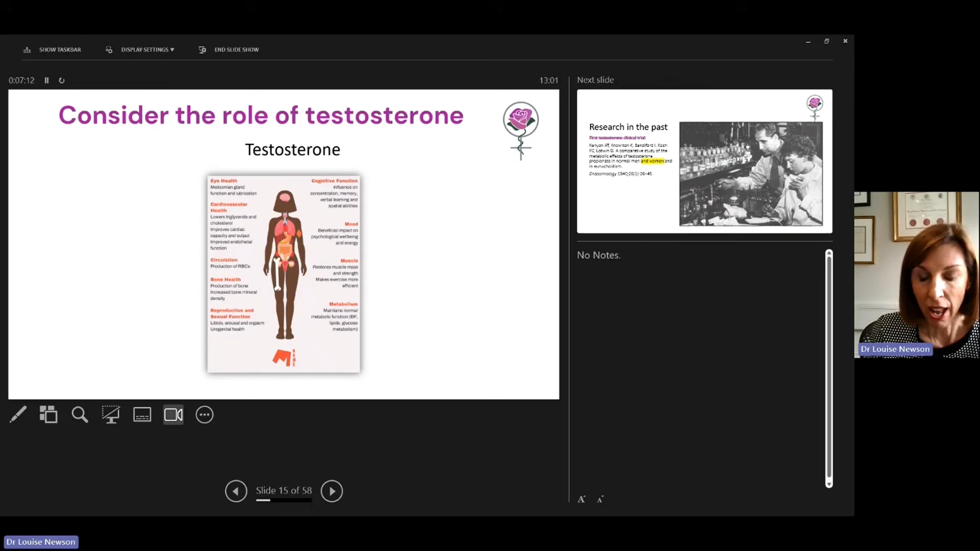Click the slide title about testosterone

(261, 115)
